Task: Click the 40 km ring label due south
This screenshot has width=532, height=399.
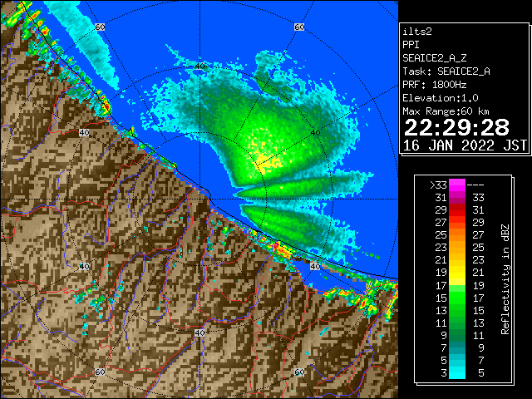Action: coord(199,332)
